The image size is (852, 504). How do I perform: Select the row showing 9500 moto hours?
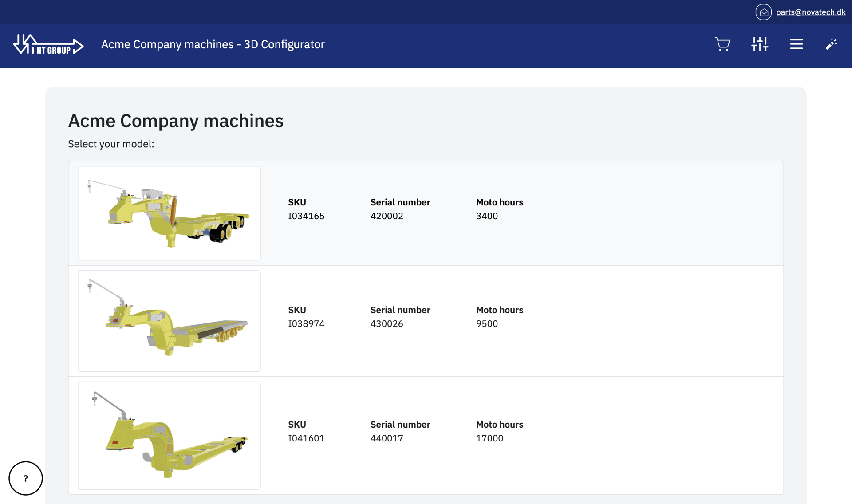pos(487,323)
